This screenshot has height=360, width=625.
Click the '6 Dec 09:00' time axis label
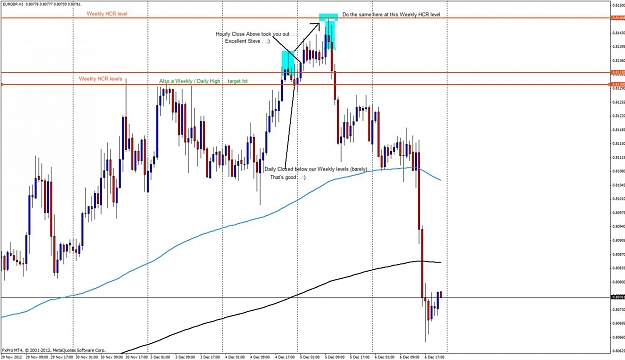(410, 357)
